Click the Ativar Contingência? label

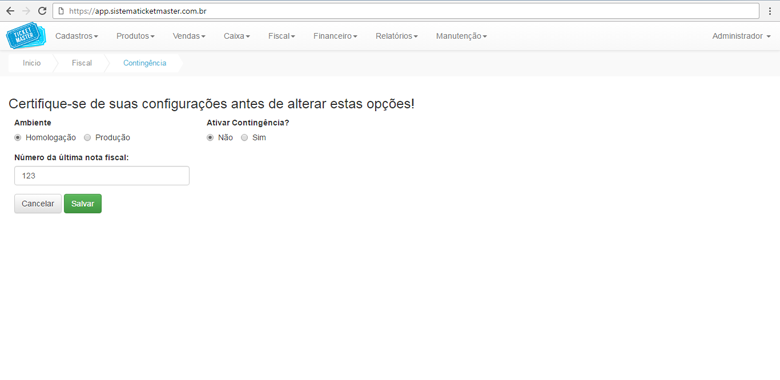pyautogui.click(x=248, y=123)
